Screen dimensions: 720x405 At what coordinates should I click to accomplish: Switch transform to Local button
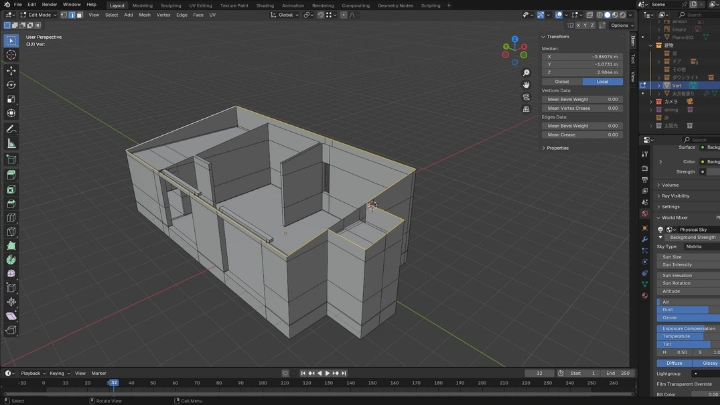pos(602,81)
